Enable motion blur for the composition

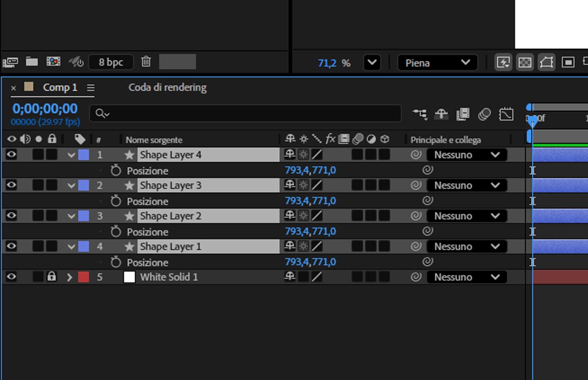(x=484, y=114)
